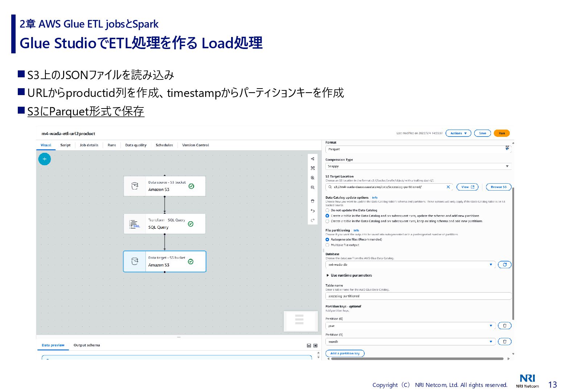Open the Database dropdown m4-wada-db
The height and width of the screenshot is (392, 566).
click(410, 265)
